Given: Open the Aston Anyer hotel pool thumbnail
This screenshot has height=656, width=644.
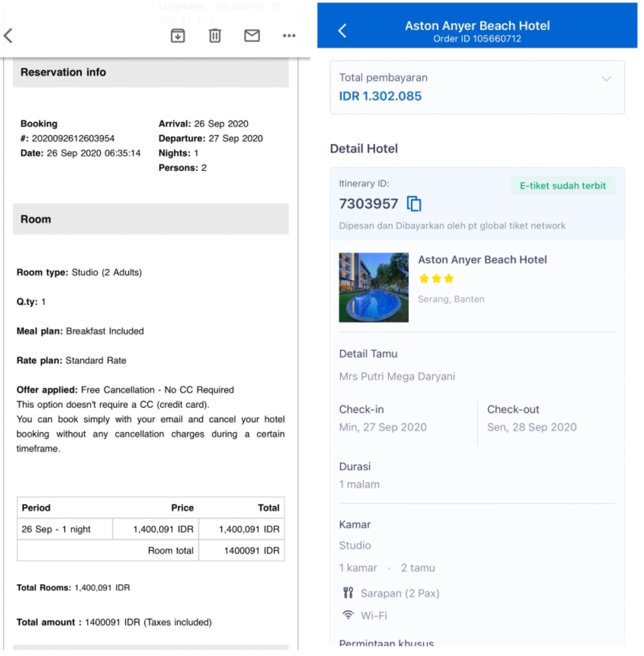Looking at the screenshot, I should point(373,287).
